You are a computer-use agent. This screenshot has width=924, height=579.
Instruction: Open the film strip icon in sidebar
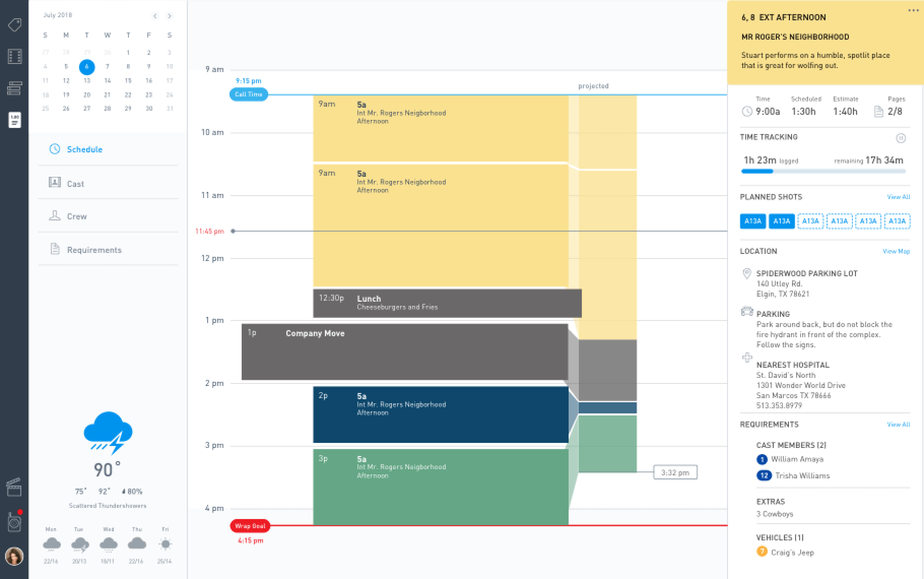15,56
